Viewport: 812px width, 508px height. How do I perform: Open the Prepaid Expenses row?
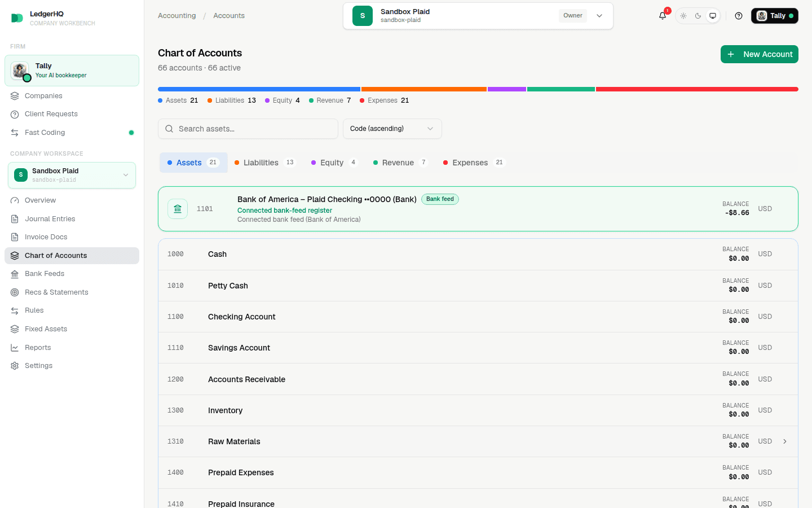[478, 472]
